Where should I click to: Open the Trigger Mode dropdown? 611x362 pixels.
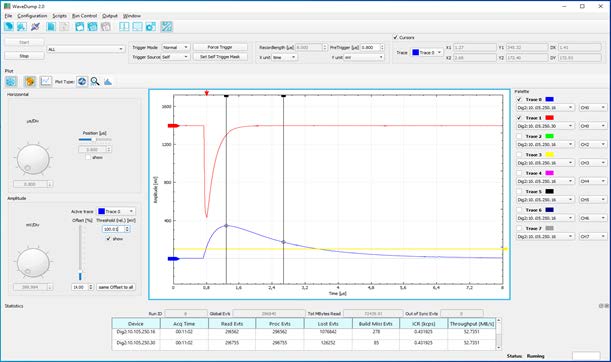(176, 47)
